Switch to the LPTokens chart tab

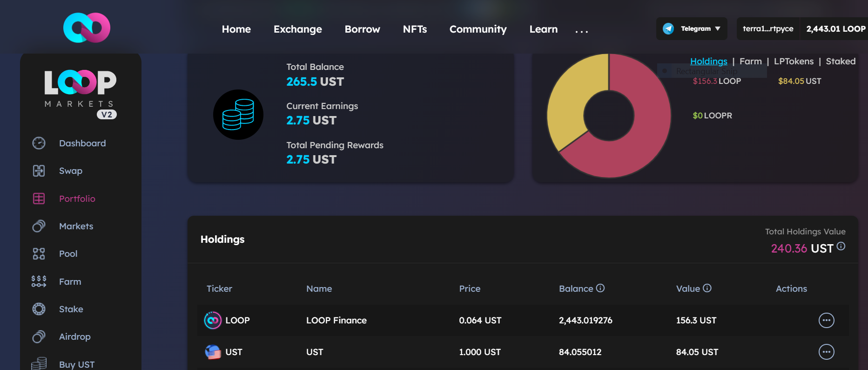pos(794,61)
